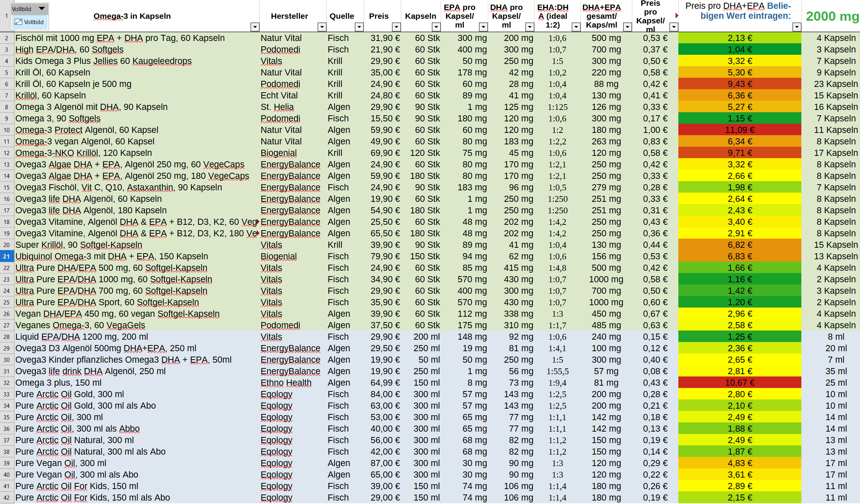Select the '35 ml' dosage cell

click(831, 371)
